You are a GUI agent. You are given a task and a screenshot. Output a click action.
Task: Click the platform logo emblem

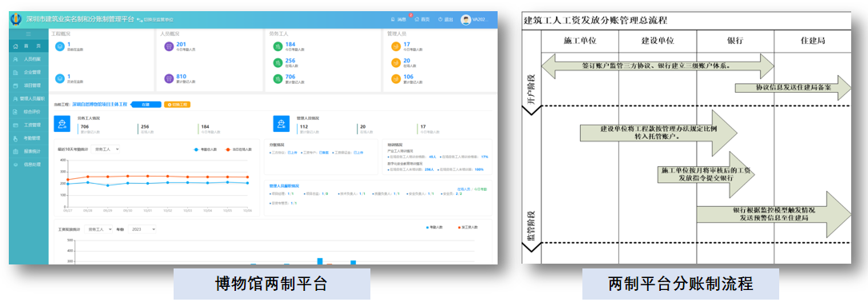pyautogui.click(x=17, y=19)
